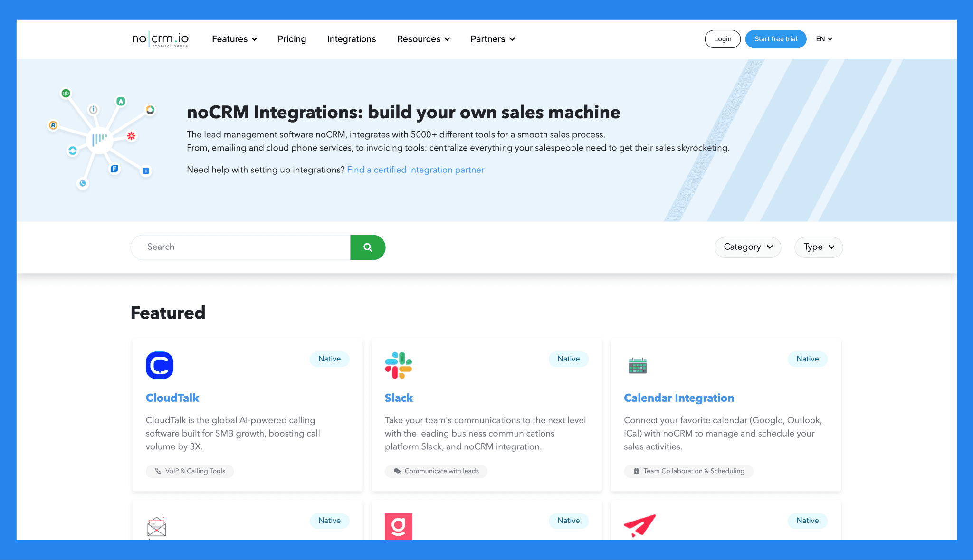Click the Calendar Integration icon

tap(638, 365)
